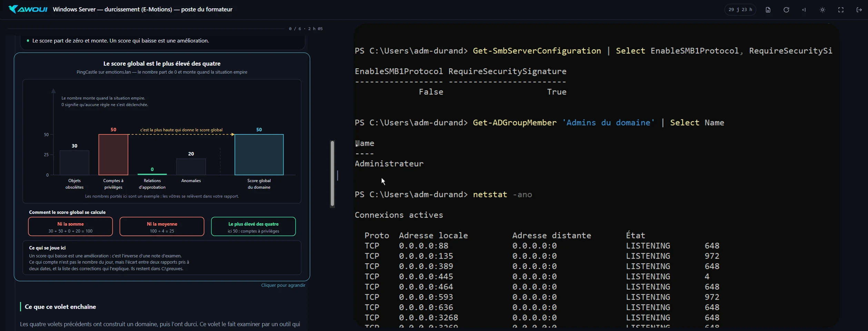Click the 29 j 23 h remaining-time badge
The image size is (868, 331).
pos(740,10)
